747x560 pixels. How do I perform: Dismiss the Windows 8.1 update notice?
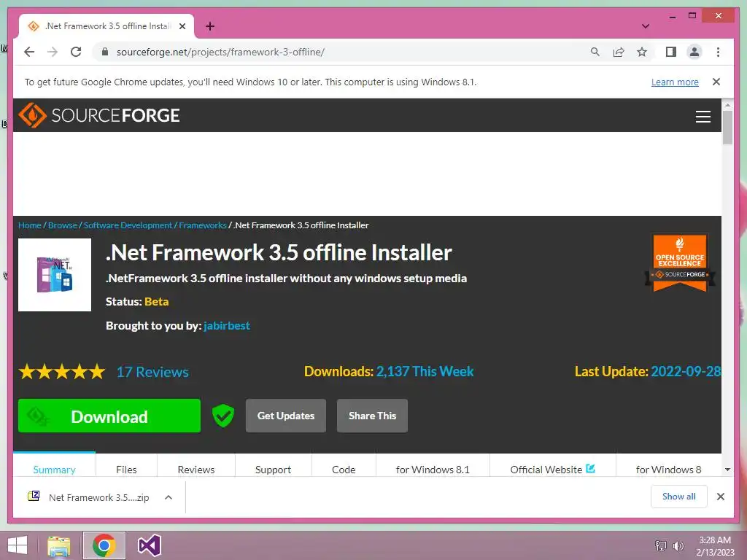(x=716, y=82)
